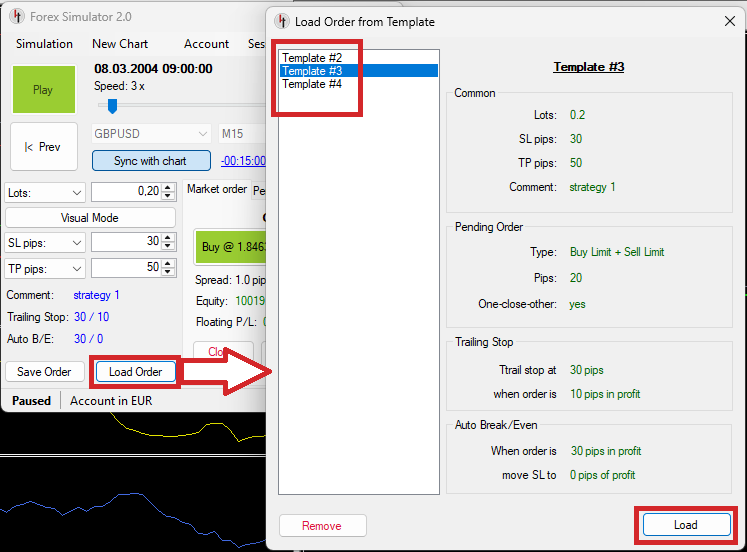
Task: Click the Load button in dialog
Action: (x=685, y=525)
